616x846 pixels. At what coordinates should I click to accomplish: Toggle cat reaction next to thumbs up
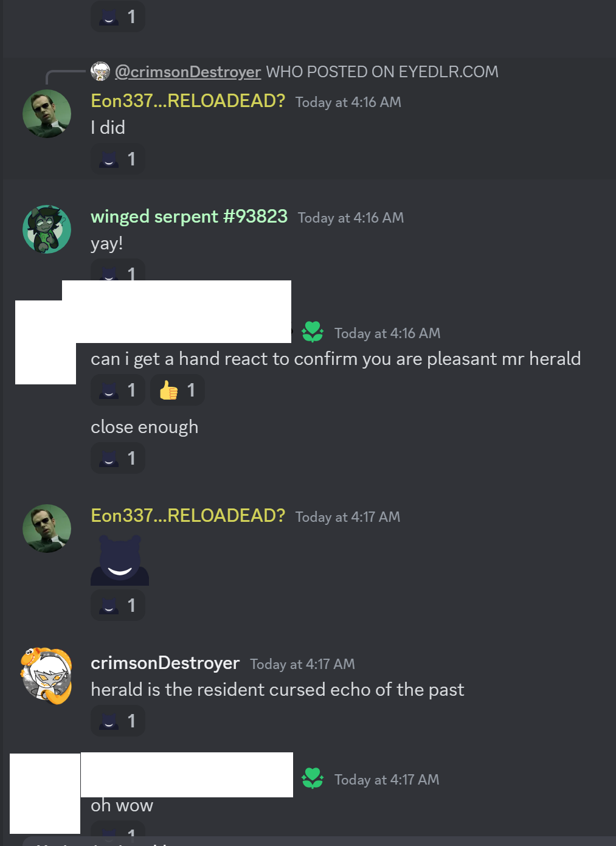click(118, 390)
